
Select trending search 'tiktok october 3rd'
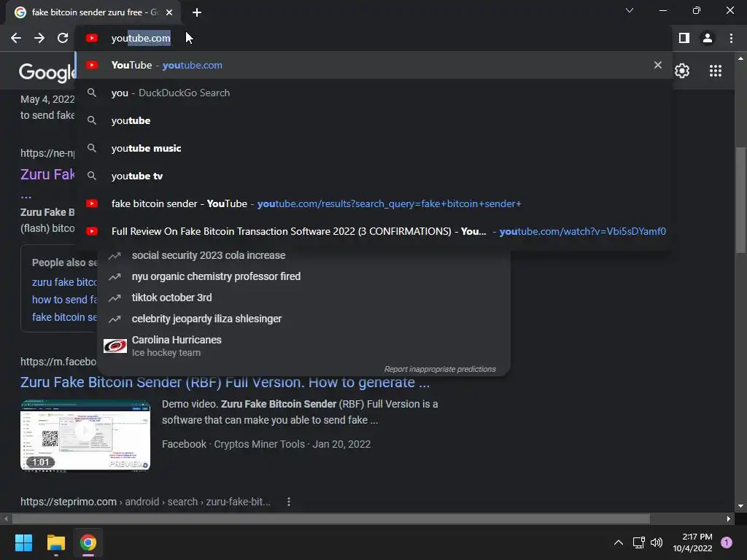tap(304, 297)
